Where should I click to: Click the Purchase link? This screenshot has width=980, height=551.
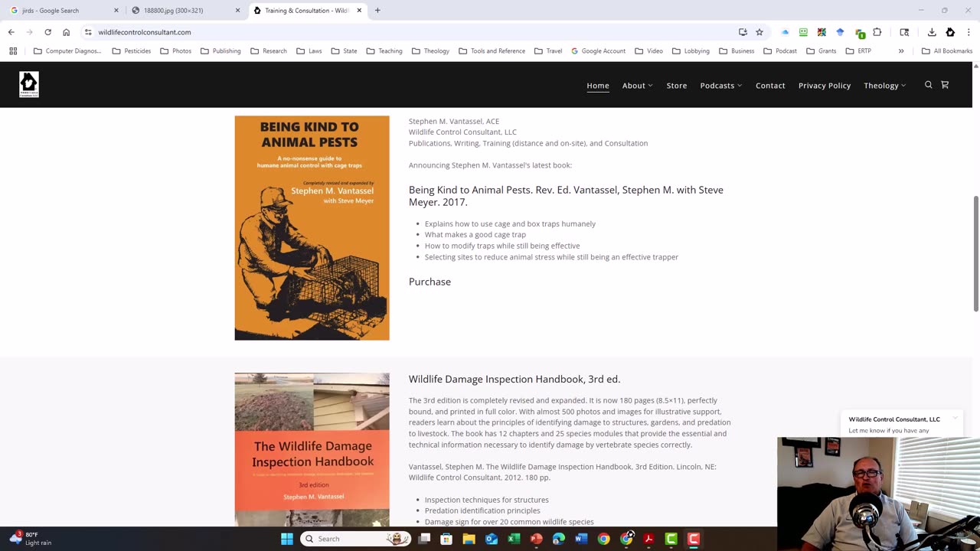430,282
